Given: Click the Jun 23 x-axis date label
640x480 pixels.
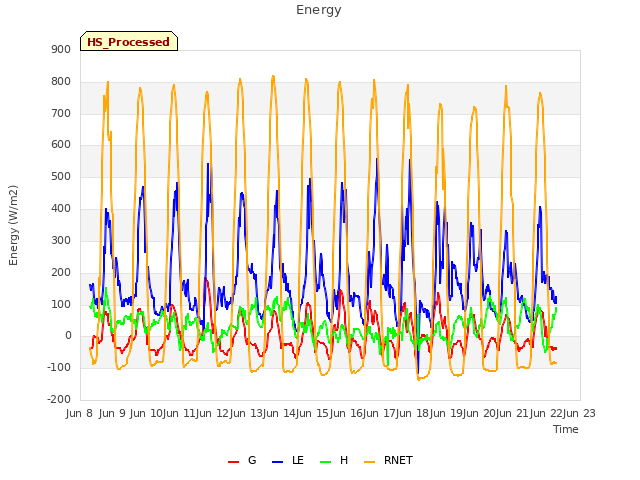Looking at the screenshot, I should [580, 413].
